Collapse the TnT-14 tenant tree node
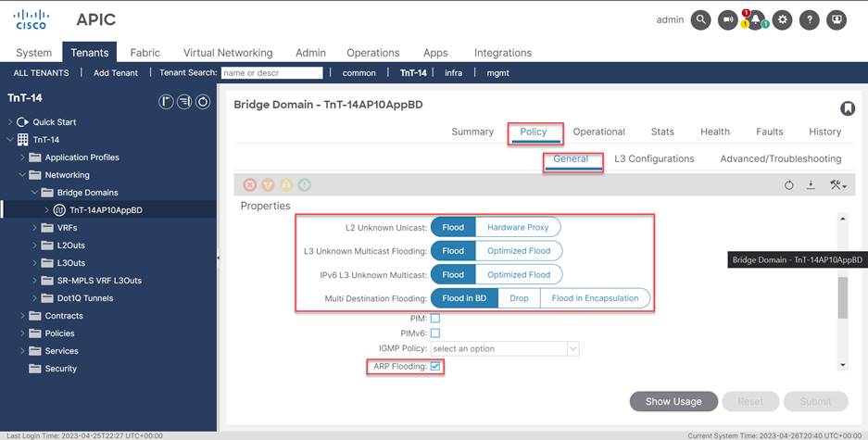868x440 pixels. tap(10, 140)
